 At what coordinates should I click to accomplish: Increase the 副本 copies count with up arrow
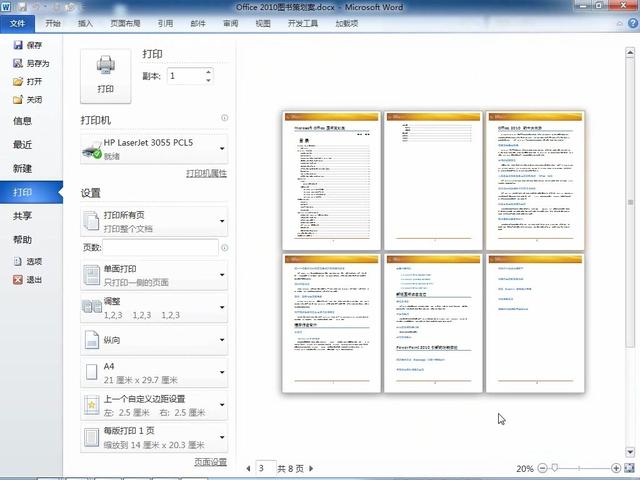pyautogui.click(x=208, y=71)
